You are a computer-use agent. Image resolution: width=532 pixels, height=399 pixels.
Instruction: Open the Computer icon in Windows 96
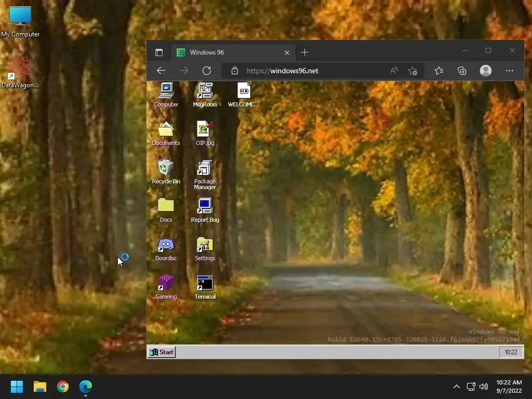click(x=166, y=95)
